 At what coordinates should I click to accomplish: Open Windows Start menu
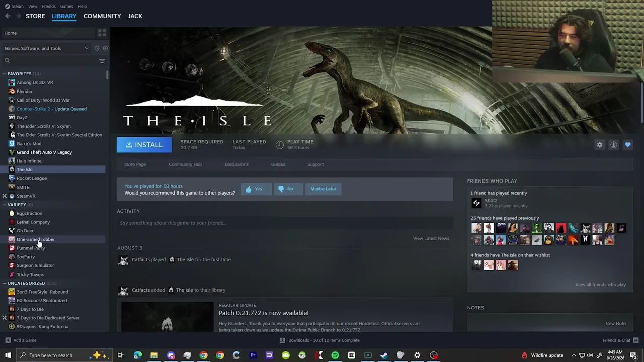coord(8,355)
